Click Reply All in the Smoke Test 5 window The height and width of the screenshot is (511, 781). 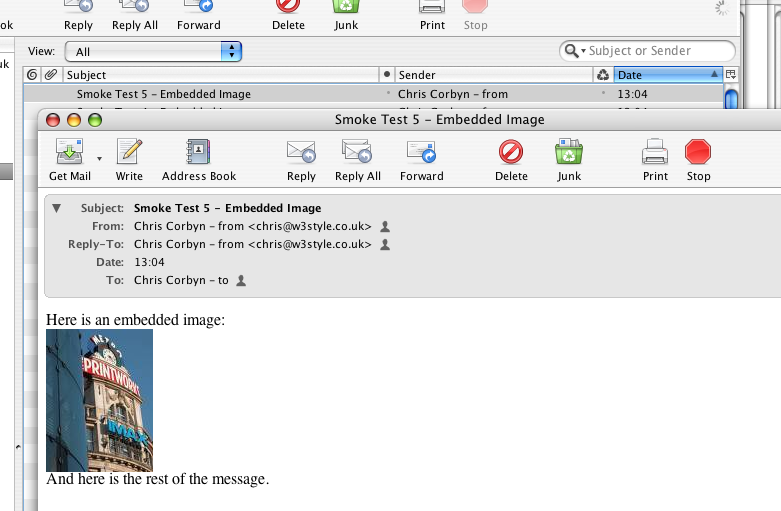(357, 159)
